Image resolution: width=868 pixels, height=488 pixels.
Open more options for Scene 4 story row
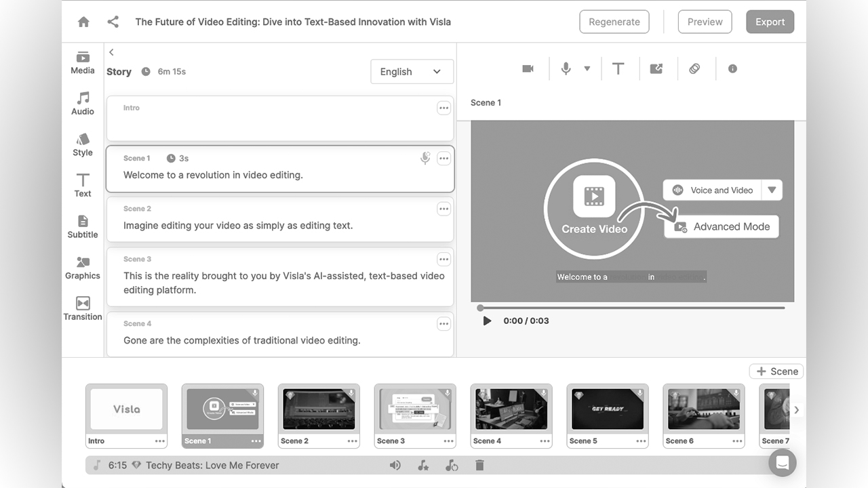(x=443, y=324)
